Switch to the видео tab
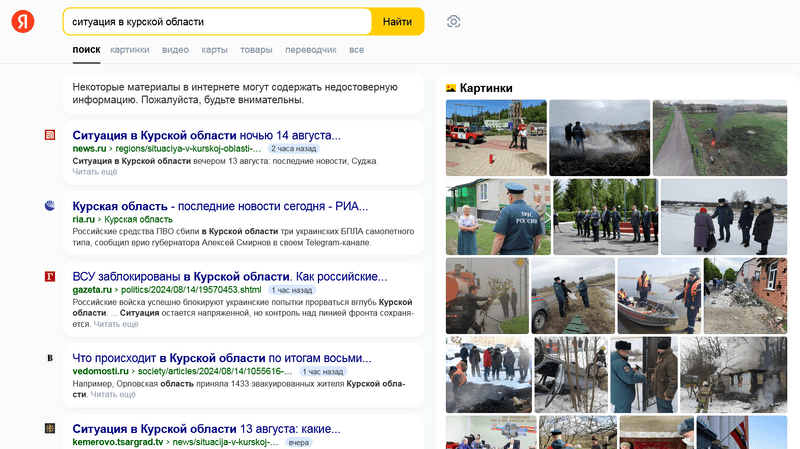This screenshot has width=800, height=449. click(x=175, y=49)
